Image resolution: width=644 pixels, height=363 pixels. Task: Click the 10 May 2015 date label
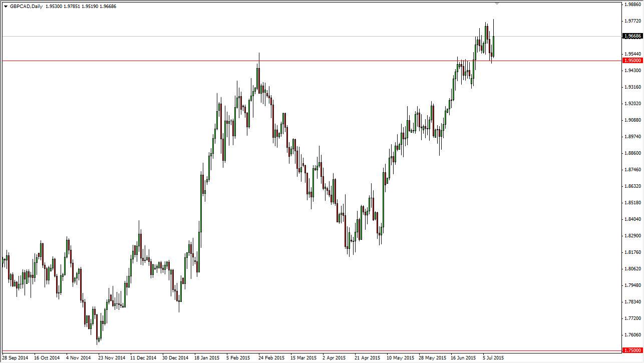[x=400, y=358]
